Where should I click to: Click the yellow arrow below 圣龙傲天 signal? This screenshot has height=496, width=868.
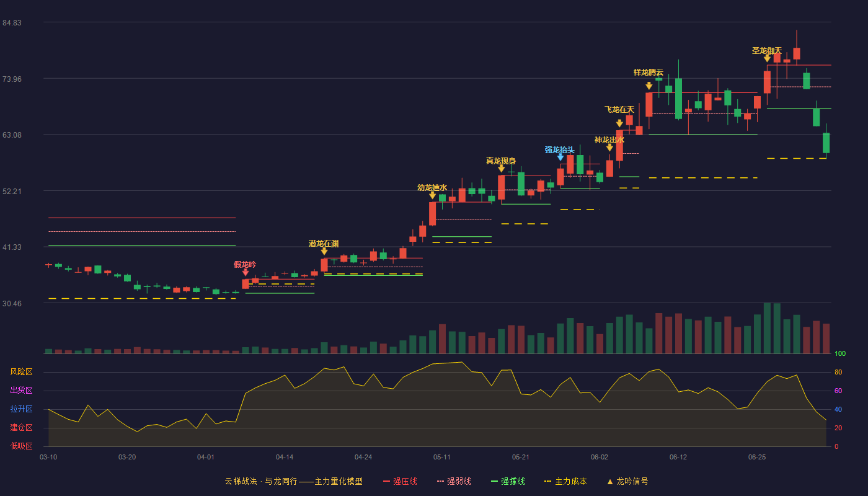(768, 59)
